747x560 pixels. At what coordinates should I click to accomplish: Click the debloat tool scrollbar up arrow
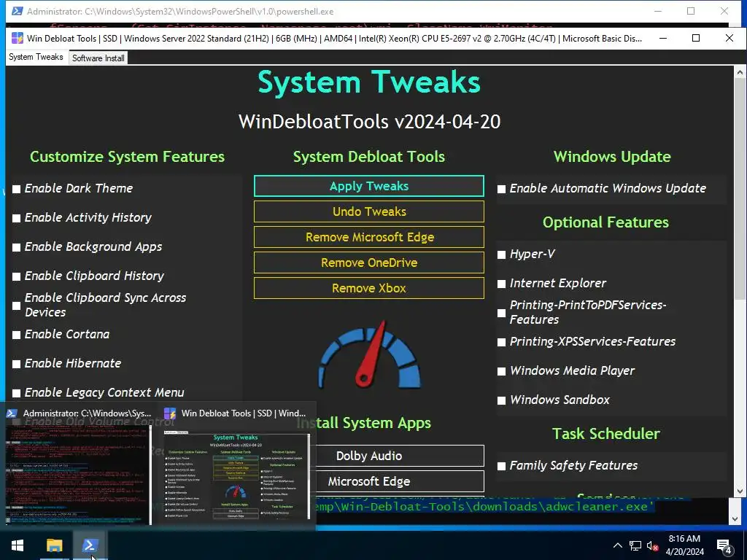(x=740, y=72)
